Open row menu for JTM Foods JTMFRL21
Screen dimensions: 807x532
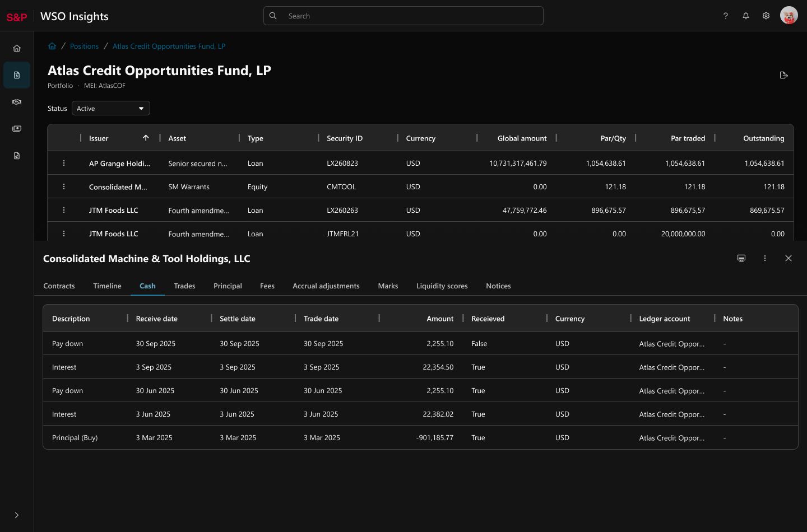pos(64,234)
